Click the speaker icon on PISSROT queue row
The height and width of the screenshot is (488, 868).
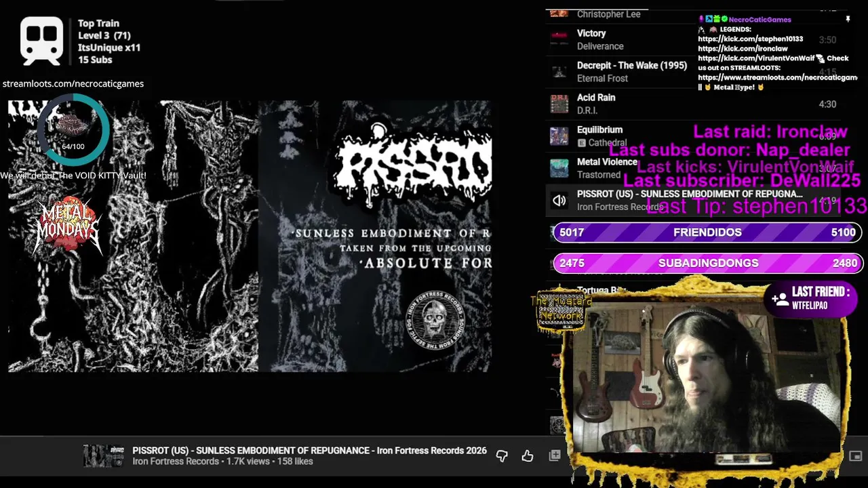coord(559,200)
